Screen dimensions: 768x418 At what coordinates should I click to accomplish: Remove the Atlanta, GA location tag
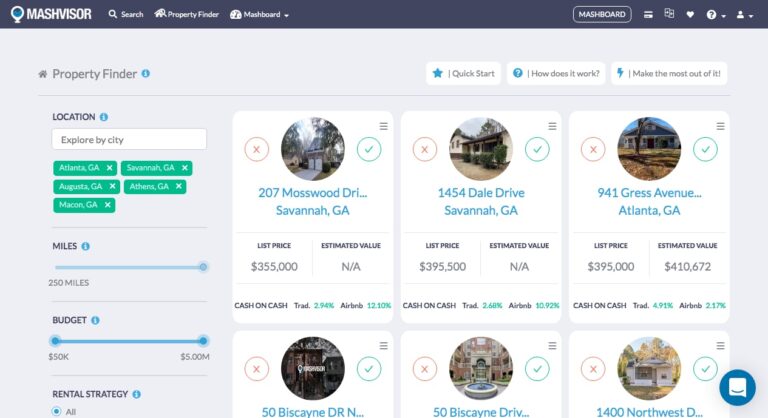[x=110, y=168]
